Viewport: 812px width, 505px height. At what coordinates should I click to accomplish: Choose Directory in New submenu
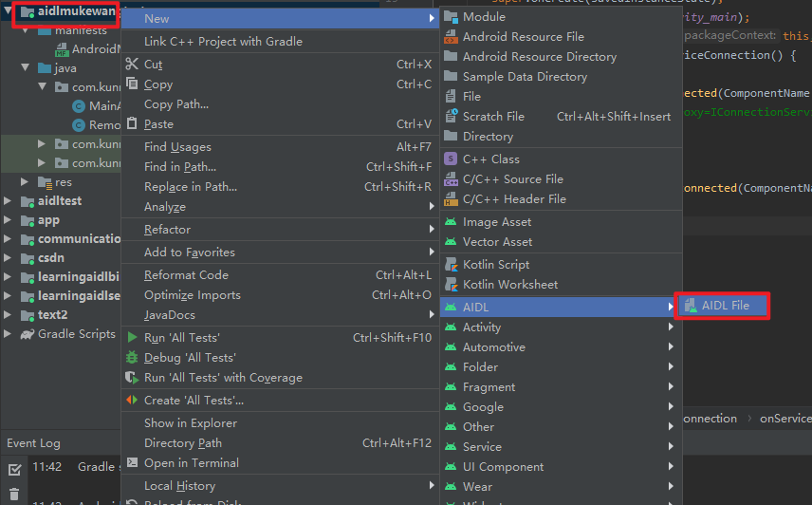(x=561, y=137)
